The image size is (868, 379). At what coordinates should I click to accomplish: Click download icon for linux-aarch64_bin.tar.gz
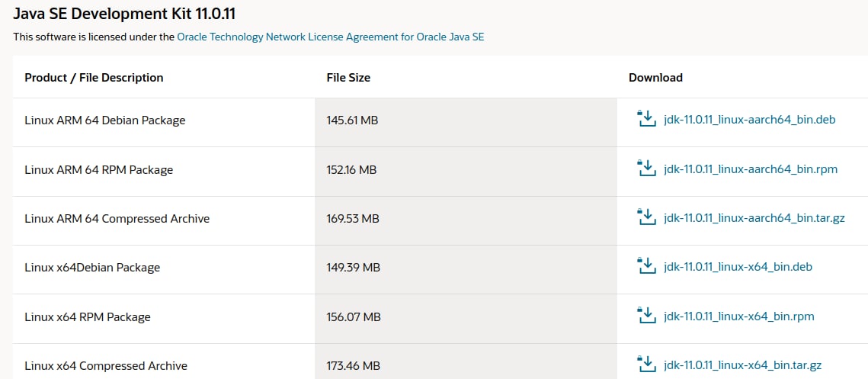(646, 218)
